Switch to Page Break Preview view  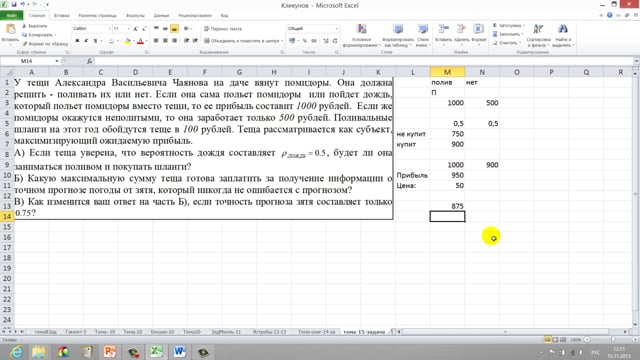click(x=563, y=340)
